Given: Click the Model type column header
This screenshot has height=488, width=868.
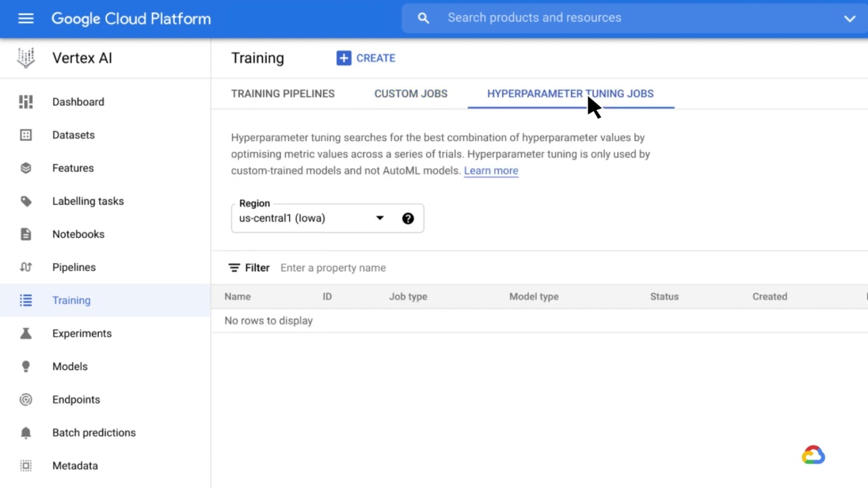Looking at the screenshot, I should click(x=534, y=297).
